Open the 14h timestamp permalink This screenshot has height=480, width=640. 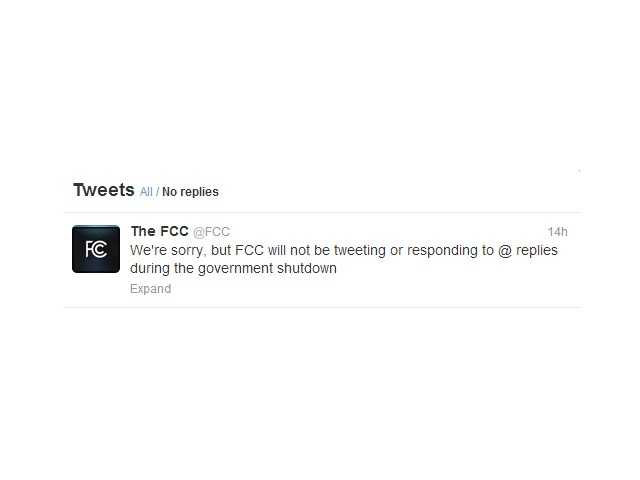pos(558,232)
